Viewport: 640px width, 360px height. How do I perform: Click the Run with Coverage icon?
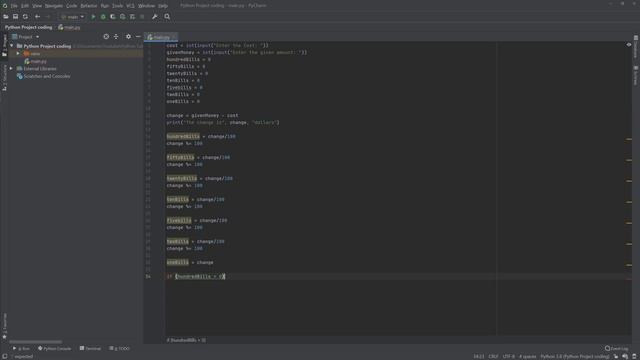coord(113,17)
